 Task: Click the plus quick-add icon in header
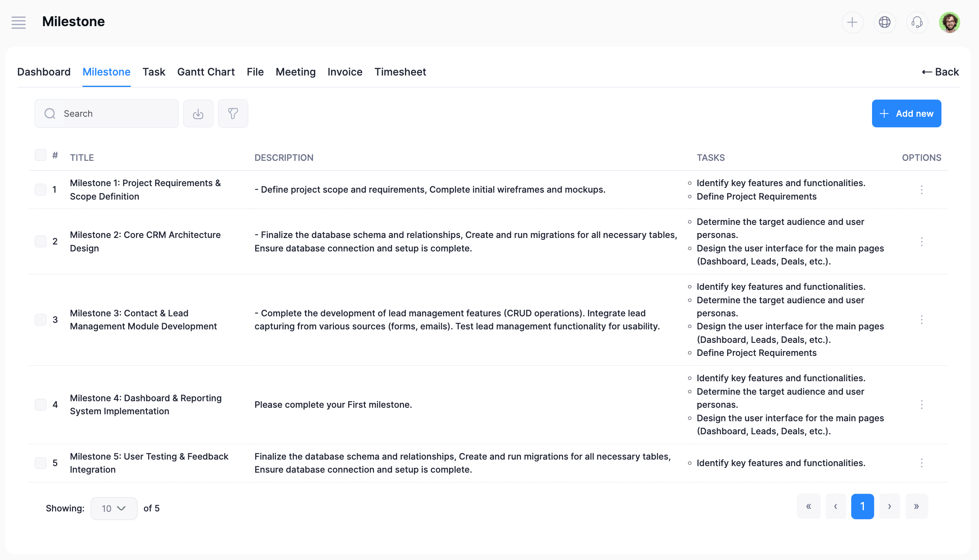click(x=852, y=22)
